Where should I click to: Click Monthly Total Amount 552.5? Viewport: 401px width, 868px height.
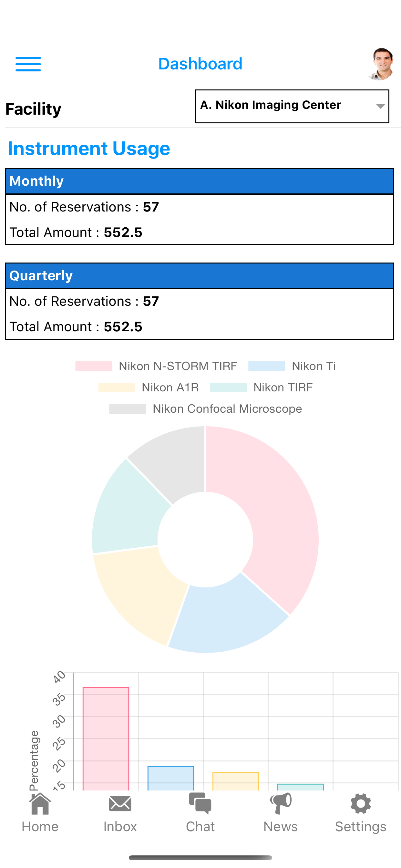pyautogui.click(x=76, y=232)
